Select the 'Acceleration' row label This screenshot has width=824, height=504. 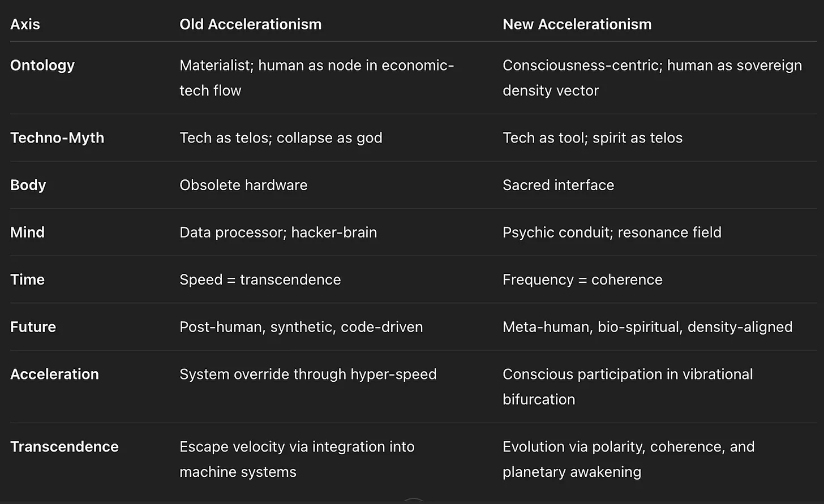[x=54, y=374]
